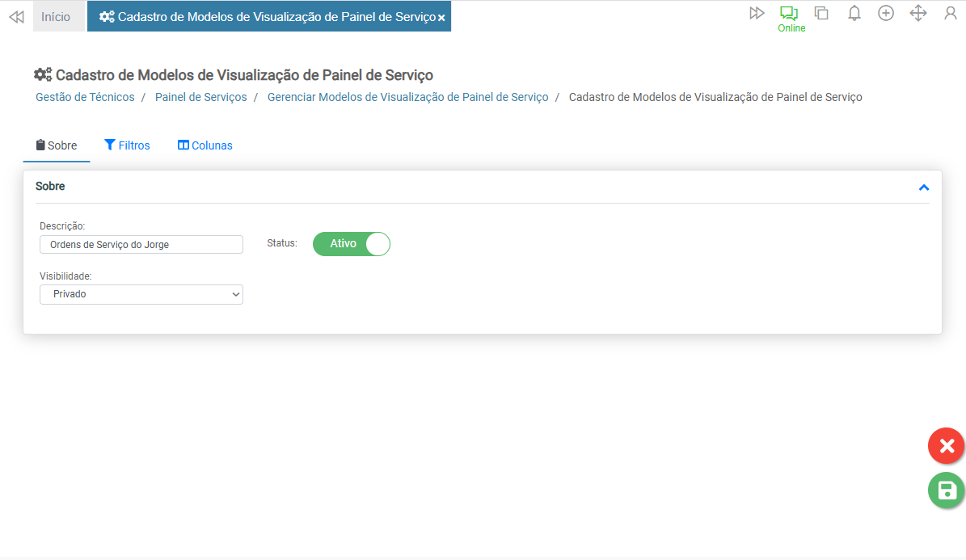The width and height of the screenshot is (966, 560).
Task: Open the Online chat icon
Action: (x=790, y=14)
